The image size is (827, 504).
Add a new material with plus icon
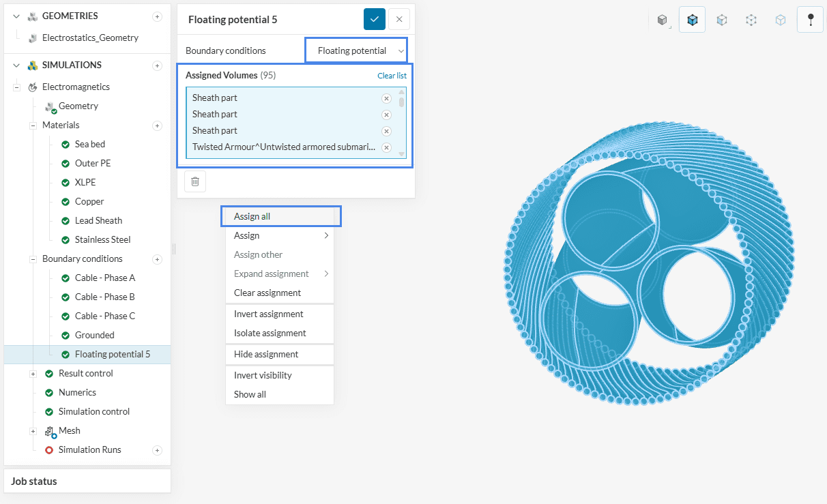coord(157,125)
